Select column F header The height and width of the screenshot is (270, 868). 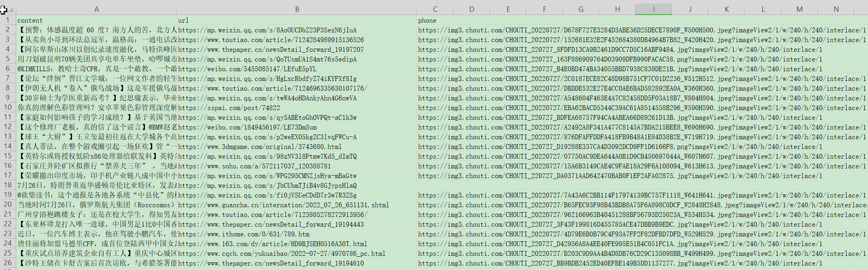tap(545, 9)
